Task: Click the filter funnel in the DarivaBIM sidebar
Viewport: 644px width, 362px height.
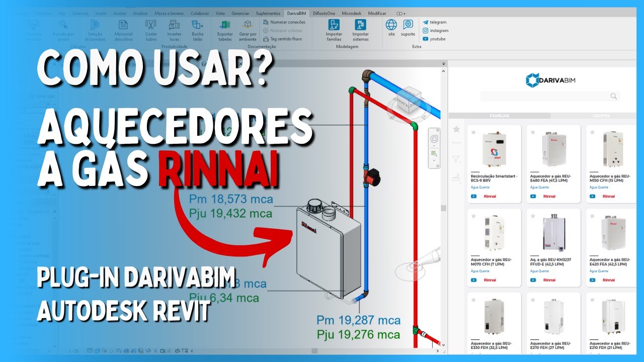Action: coord(456,159)
